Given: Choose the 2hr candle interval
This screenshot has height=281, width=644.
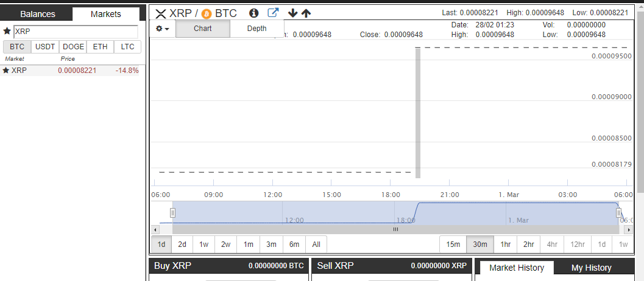Looking at the screenshot, I should [x=529, y=245].
